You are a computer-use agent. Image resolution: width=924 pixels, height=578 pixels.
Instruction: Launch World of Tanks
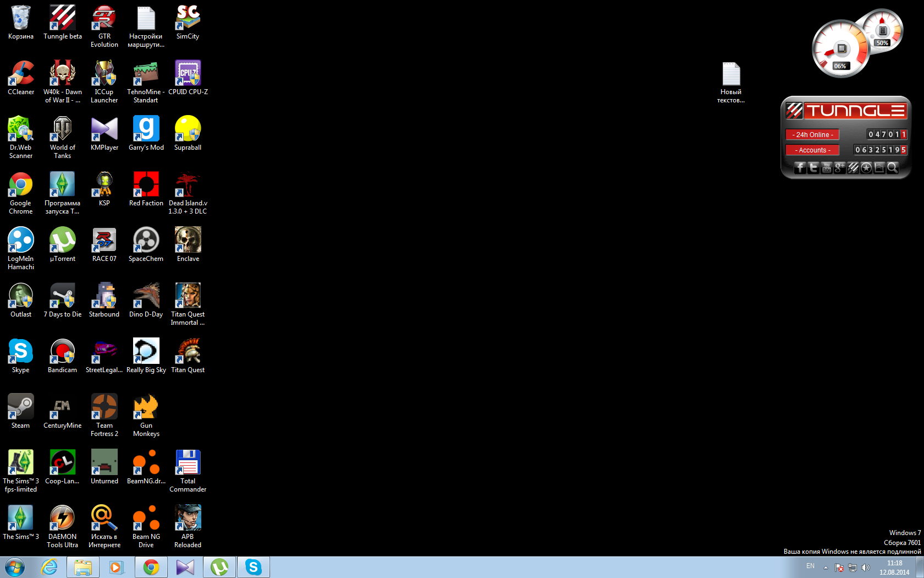(63, 138)
